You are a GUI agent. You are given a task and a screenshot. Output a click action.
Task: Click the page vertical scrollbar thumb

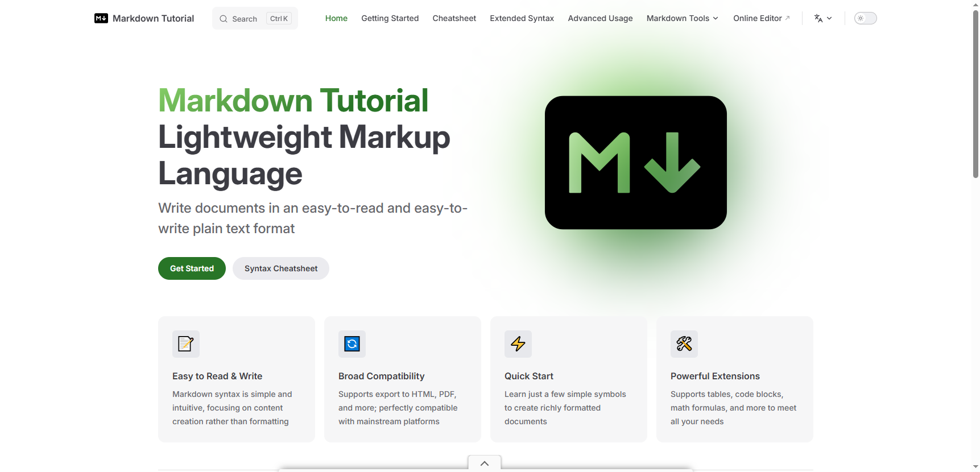tap(975, 94)
